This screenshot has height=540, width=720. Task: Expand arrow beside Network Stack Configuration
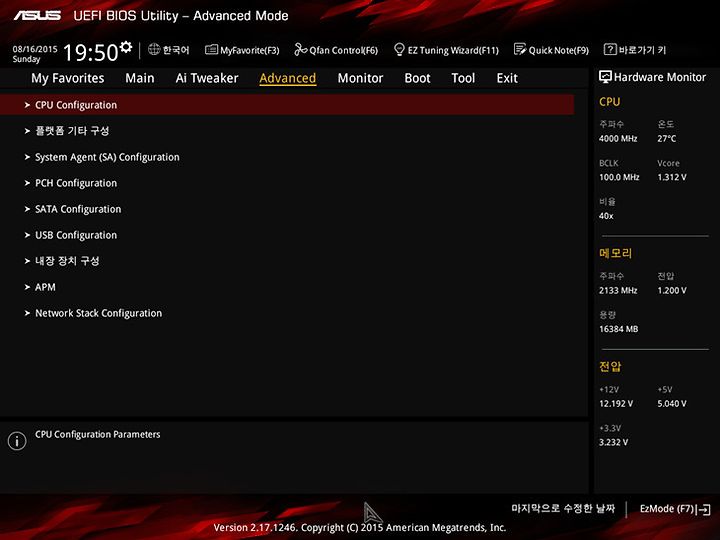click(27, 313)
